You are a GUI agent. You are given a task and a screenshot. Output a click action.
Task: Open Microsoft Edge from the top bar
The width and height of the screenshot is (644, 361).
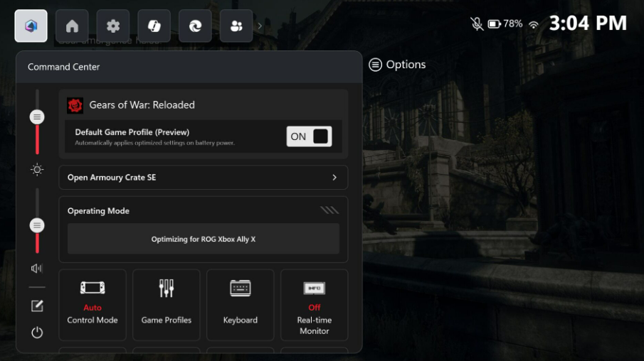195,26
